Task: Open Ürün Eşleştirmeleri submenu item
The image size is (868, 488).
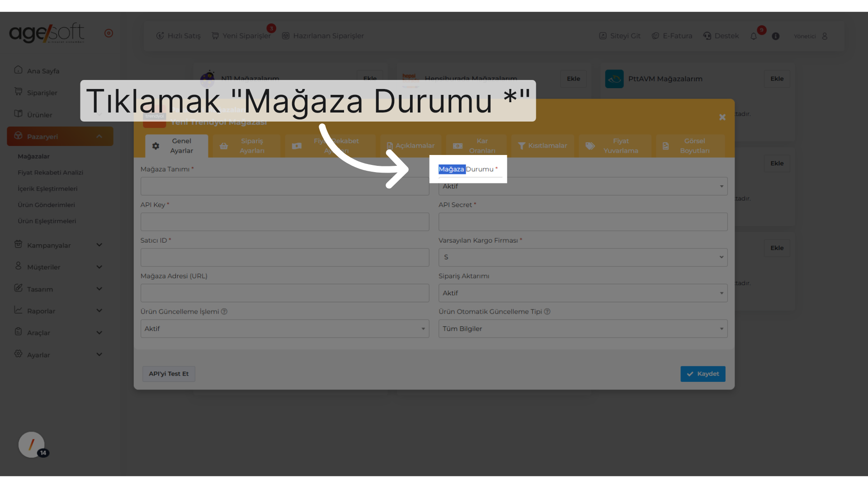Action: 47,221
